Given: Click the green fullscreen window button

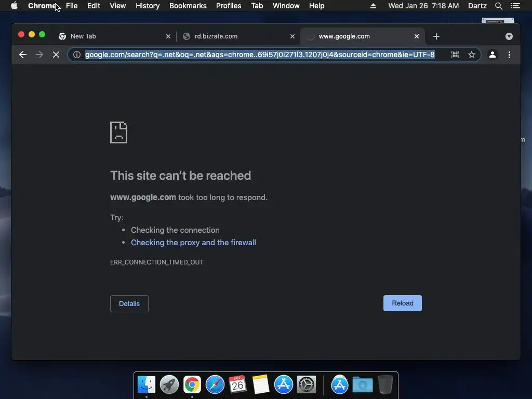Looking at the screenshot, I should click(42, 34).
